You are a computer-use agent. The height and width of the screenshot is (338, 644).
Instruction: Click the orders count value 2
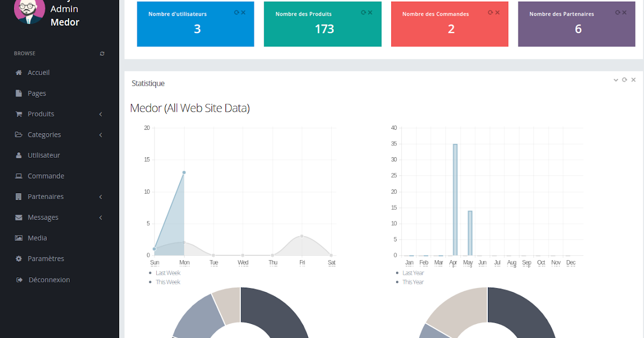point(451,29)
